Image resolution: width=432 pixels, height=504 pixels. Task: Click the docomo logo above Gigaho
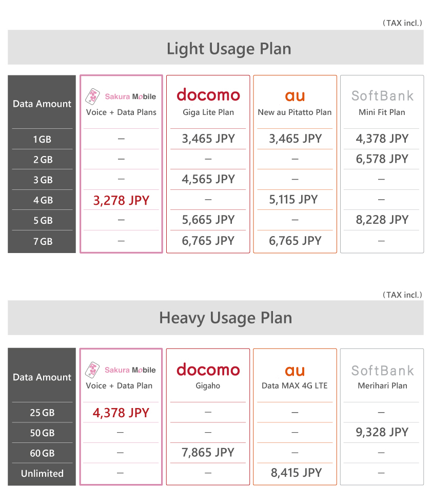pyautogui.click(x=208, y=370)
